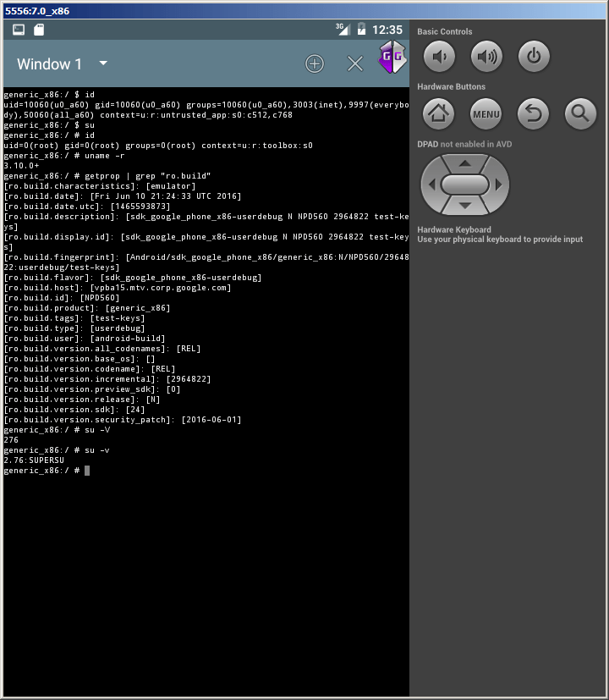Add a new terminal window with plus icon
The height and width of the screenshot is (700, 609).
pos(315,63)
